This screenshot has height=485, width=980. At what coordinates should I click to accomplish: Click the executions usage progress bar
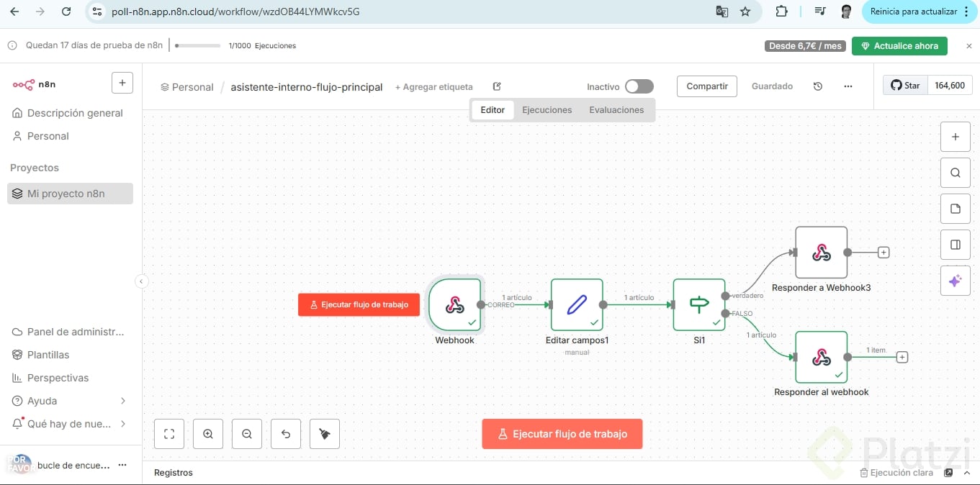pos(197,45)
